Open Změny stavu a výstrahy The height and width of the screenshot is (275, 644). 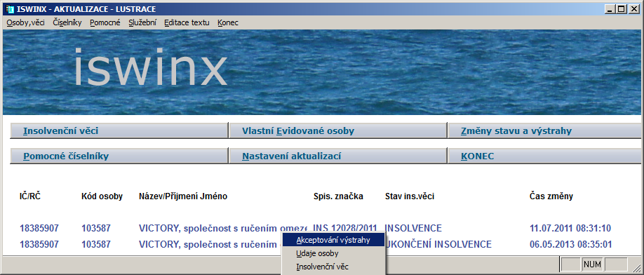pos(544,131)
